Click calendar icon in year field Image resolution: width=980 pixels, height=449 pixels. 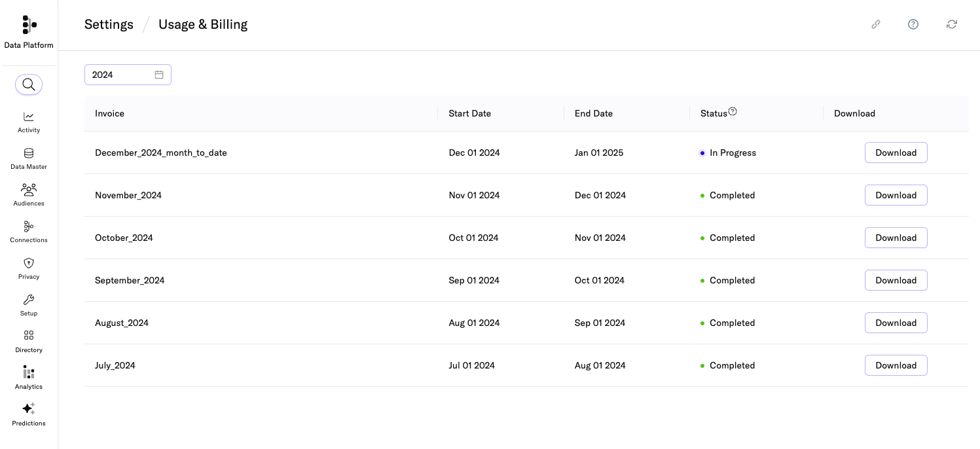coord(159,75)
